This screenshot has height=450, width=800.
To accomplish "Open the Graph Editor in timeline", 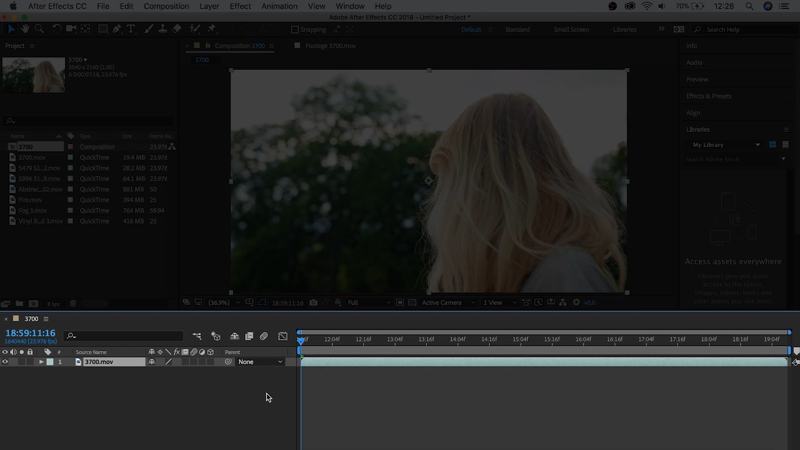I will 283,336.
